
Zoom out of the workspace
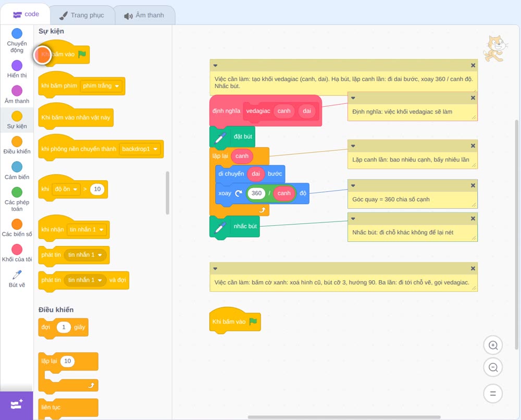tap(493, 367)
